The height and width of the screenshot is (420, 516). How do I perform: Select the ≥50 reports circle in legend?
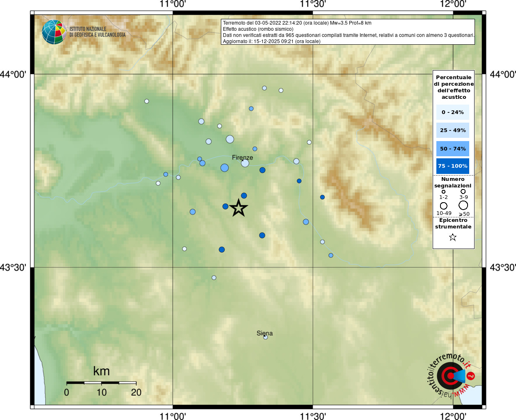pos(463,205)
